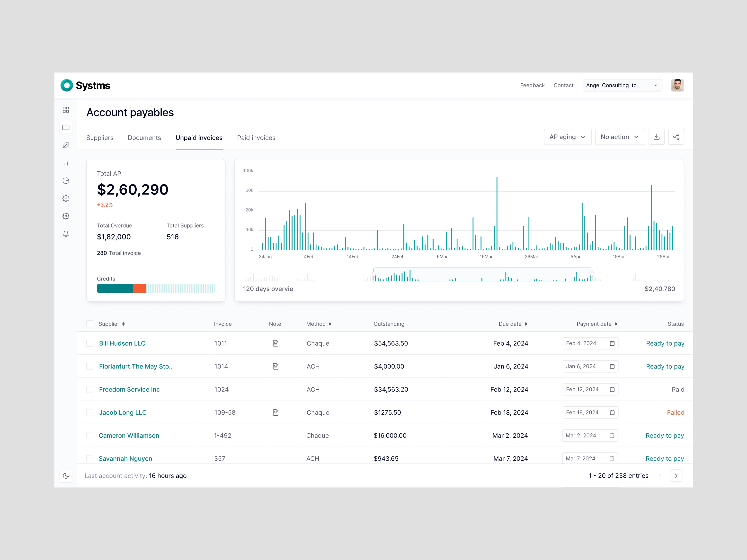Screen dimensions: 747x560
Task: Open the Cameron Williamson supplier link
Action: click(129, 436)
